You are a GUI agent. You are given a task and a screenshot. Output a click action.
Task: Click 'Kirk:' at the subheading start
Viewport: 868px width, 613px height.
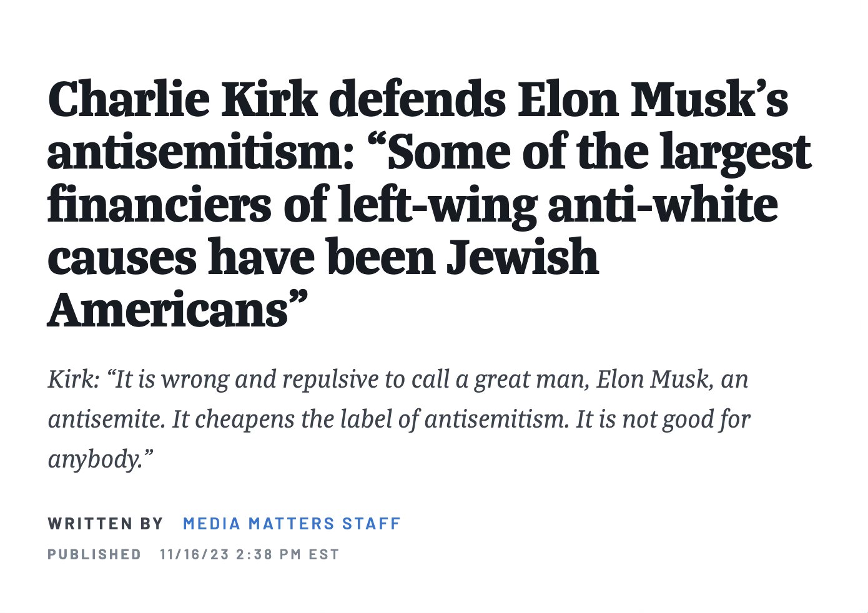(x=74, y=379)
